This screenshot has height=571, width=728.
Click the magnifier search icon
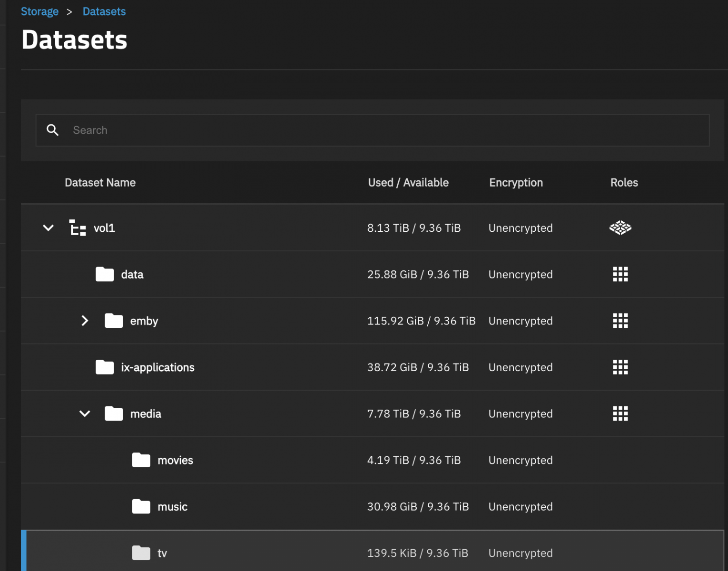[52, 130]
